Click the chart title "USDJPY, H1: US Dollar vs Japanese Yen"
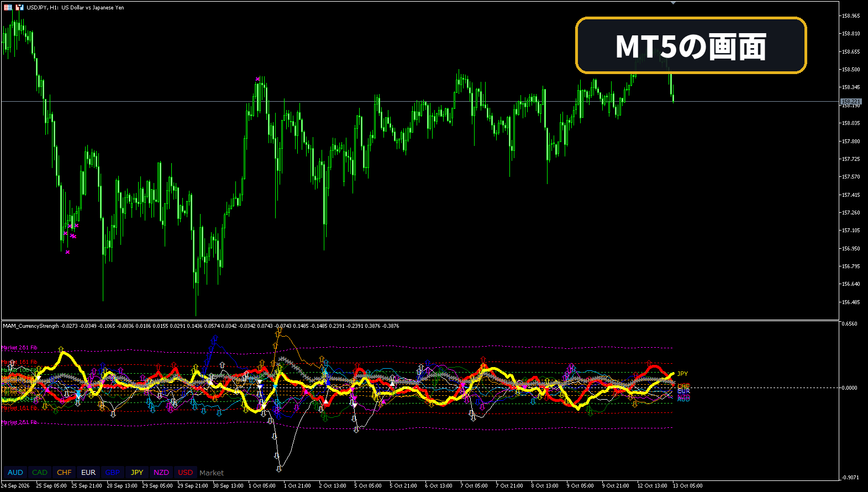This screenshot has width=868, height=492. click(x=75, y=8)
